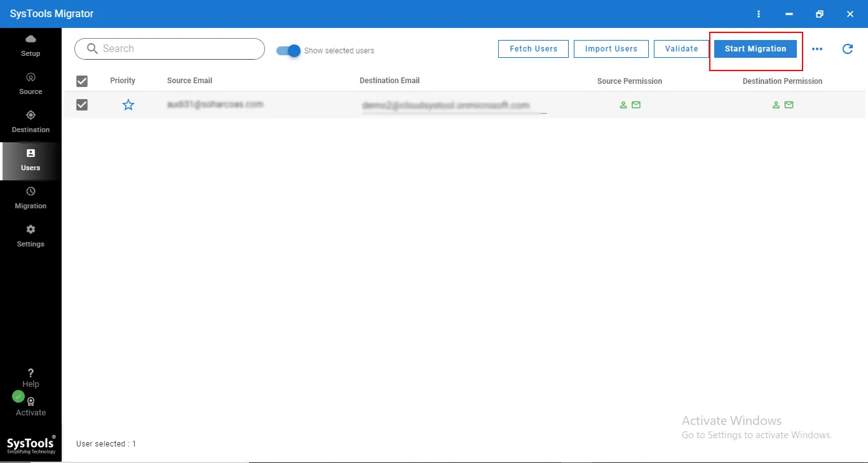The width and height of the screenshot is (868, 463).
Task: Click the destination permission mail icon
Action: click(789, 105)
